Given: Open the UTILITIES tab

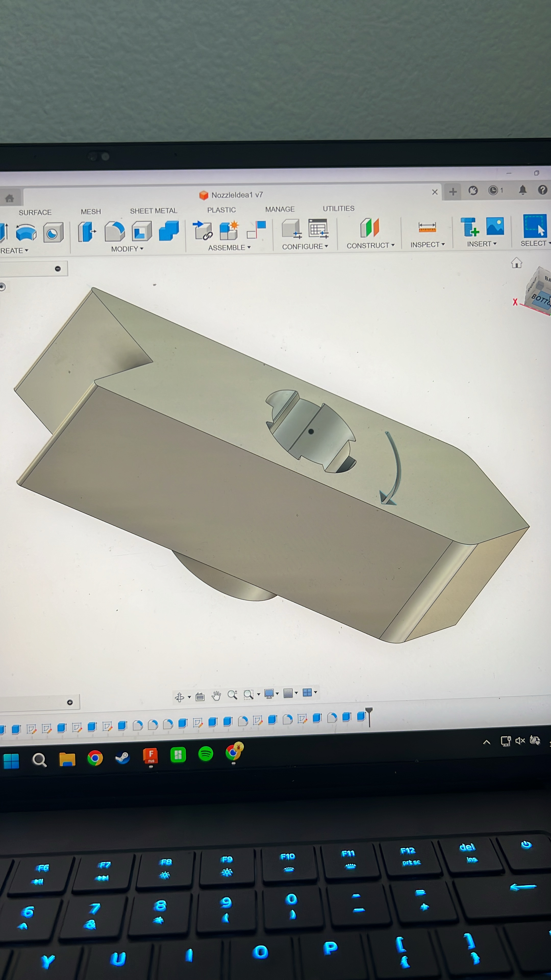Looking at the screenshot, I should pyautogui.click(x=339, y=209).
